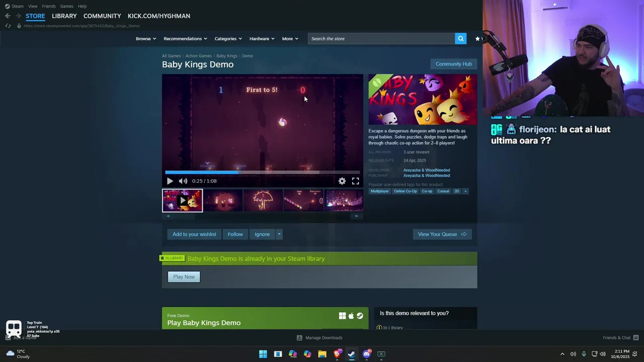
Task: Click the SteamOS platform icon on demo banner
Action: pos(360,316)
